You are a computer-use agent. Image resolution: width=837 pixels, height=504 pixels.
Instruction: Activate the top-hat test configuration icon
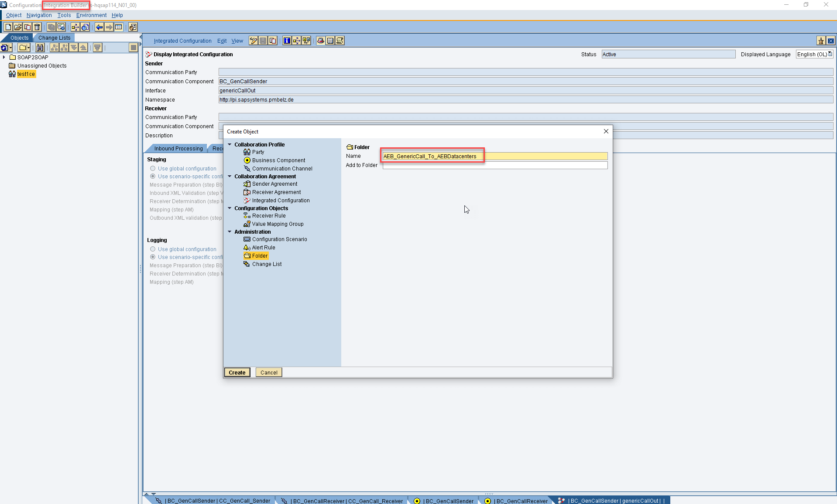320,41
